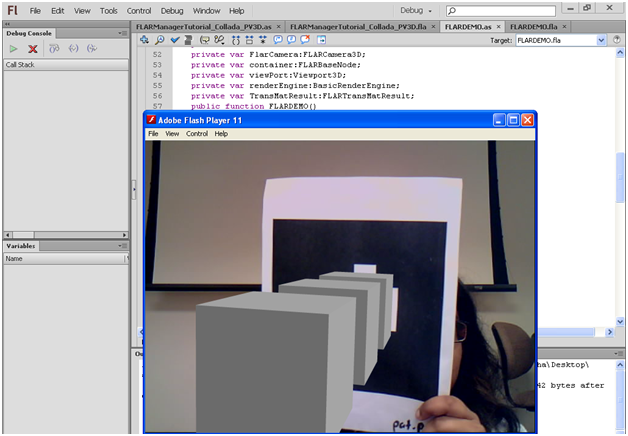Screen dimensions: 628x436
Task: Open Debug Options stethoscope icon
Action: coord(219,39)
